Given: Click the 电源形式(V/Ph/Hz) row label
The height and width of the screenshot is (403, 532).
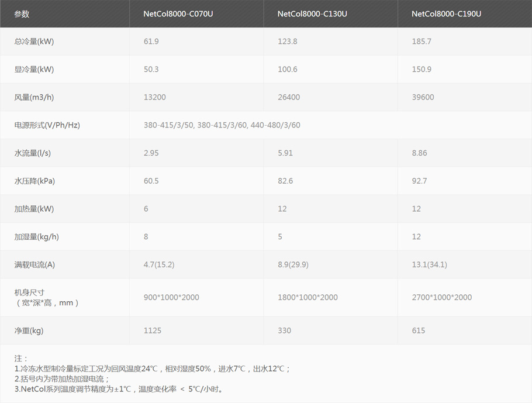Looking at the screenshot, I should 47,125.
